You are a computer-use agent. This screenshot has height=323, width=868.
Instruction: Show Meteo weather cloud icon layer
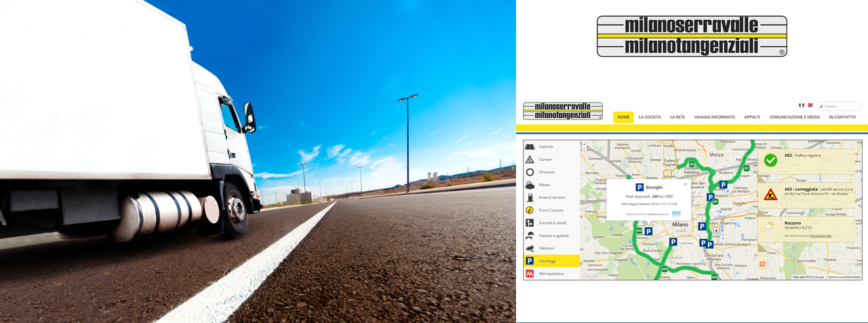[530, 185]
